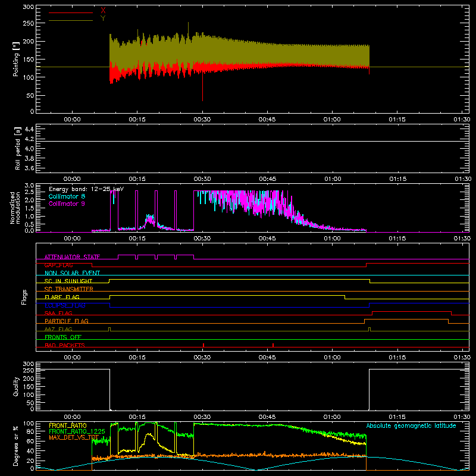Image resolution: width=476 pixels, height=476 pixels.
Task: Click the Collimator 9 legend entry
Action: [67, 203]
